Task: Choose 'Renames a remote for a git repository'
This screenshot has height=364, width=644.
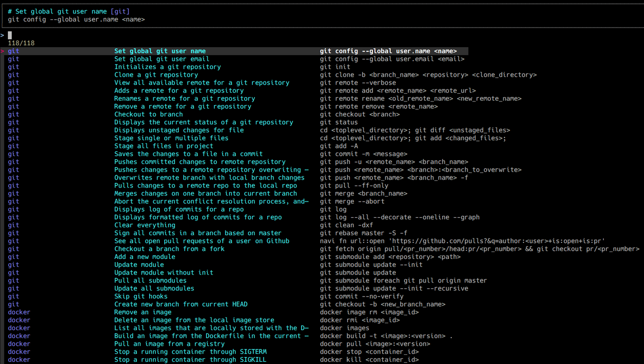Action: pos(185,99)
